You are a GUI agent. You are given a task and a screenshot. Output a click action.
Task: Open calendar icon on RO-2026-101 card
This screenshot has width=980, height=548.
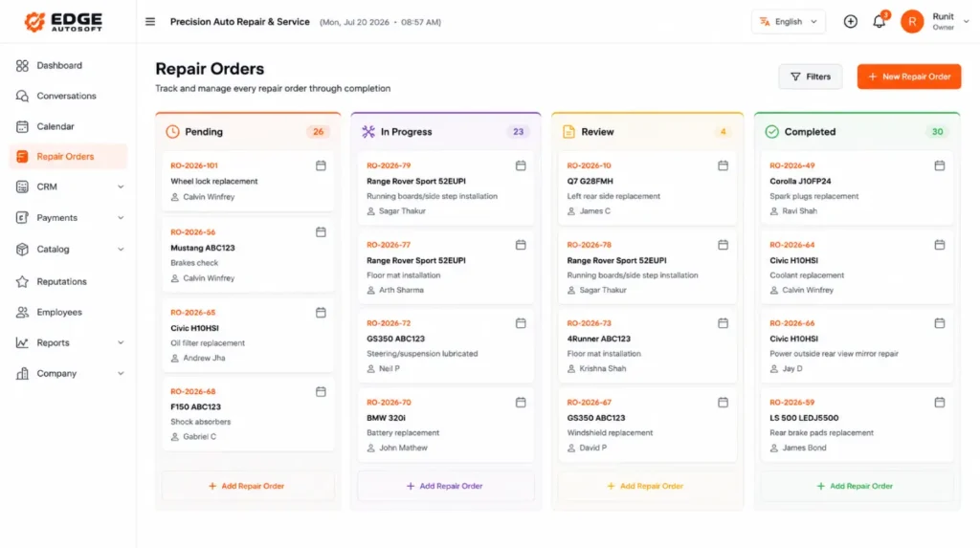click(x=321, y=165)
